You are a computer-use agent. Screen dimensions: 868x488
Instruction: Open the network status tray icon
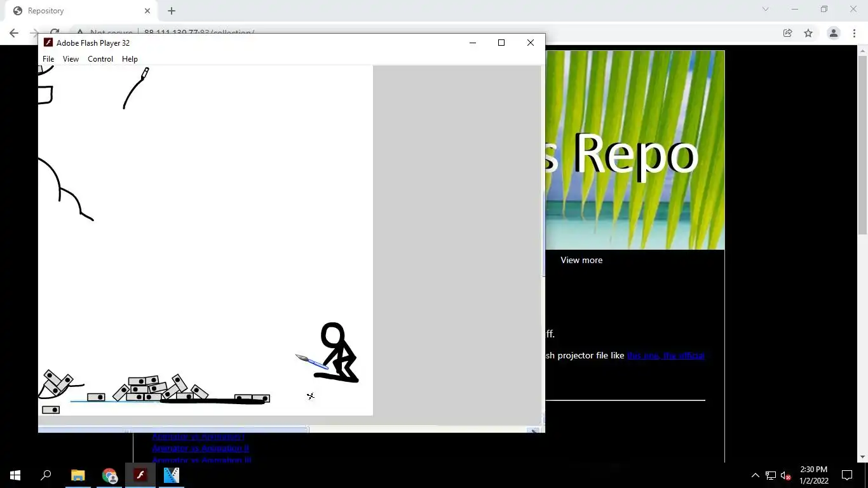(x=770, y=475)
